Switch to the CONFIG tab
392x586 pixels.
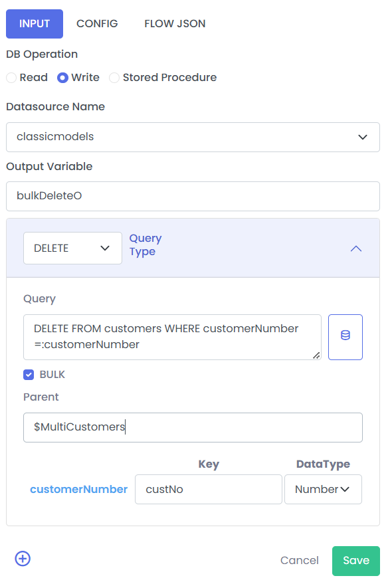(97, 24)
